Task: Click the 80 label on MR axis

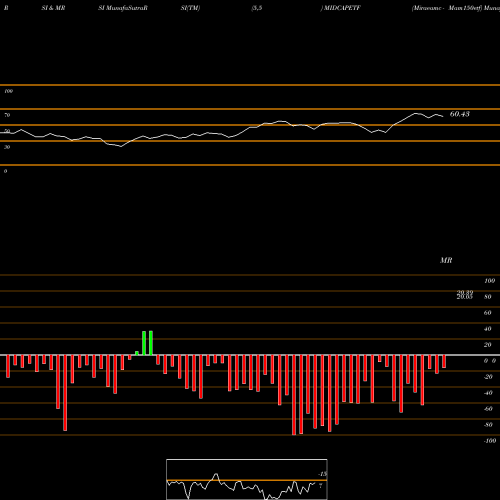Action: [x=488, y=297]
